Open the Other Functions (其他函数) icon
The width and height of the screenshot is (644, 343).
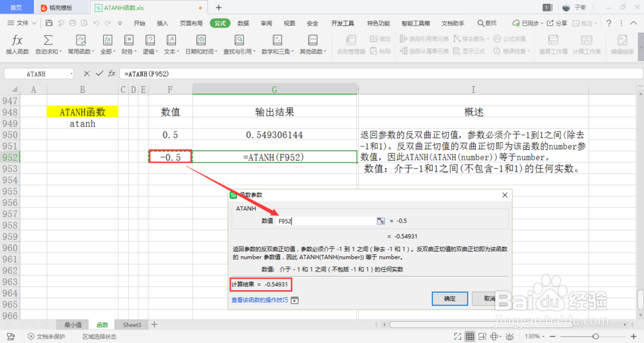point(312,40)
